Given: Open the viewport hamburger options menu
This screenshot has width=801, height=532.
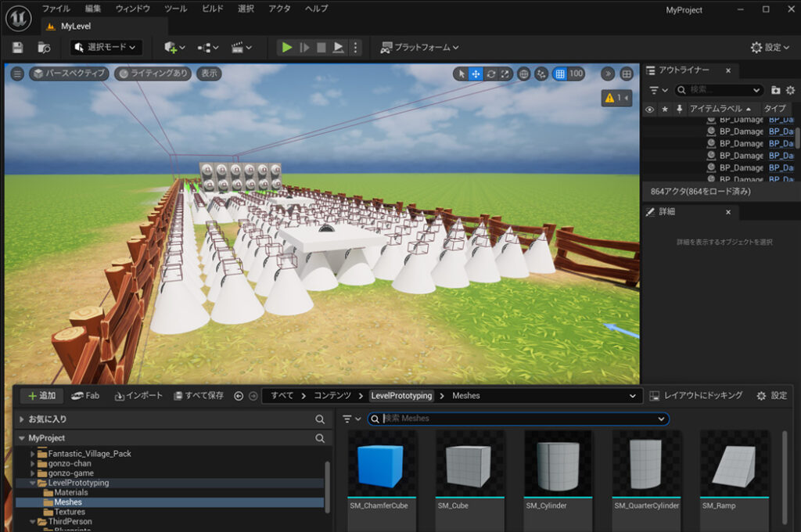Looking at the screenshot, I should coord(17,74).
